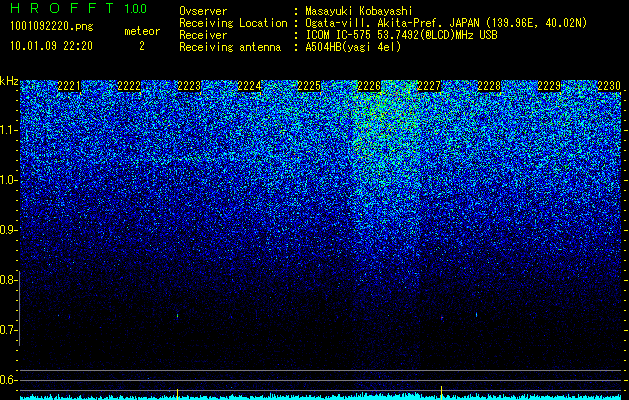Click the 2225 time marker

point(309,86)
